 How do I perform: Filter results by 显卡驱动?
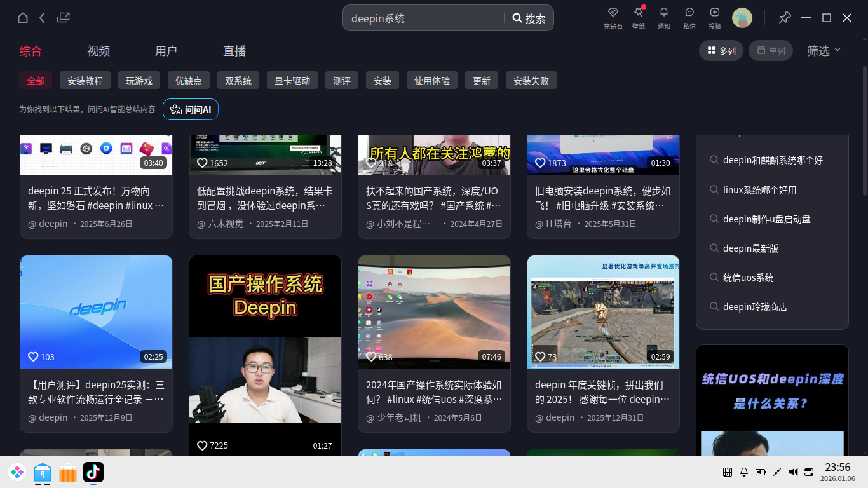[292, 81]
